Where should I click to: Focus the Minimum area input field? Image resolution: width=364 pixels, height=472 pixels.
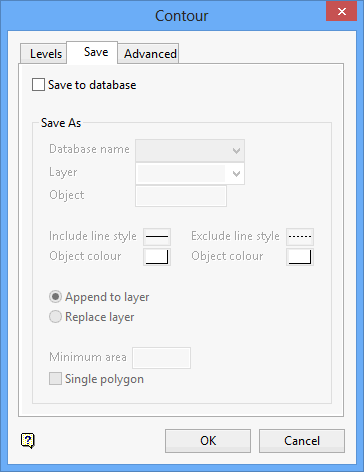[161, 358]
